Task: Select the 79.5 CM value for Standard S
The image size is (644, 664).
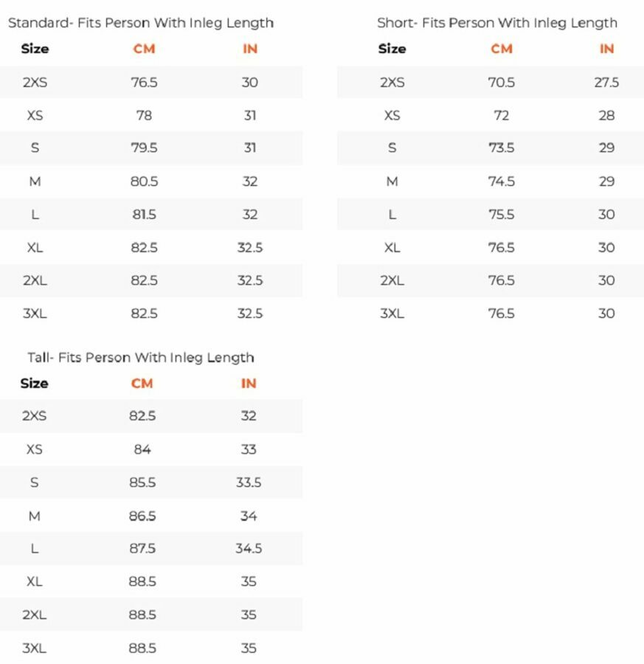Action: (x=144, y=148)
